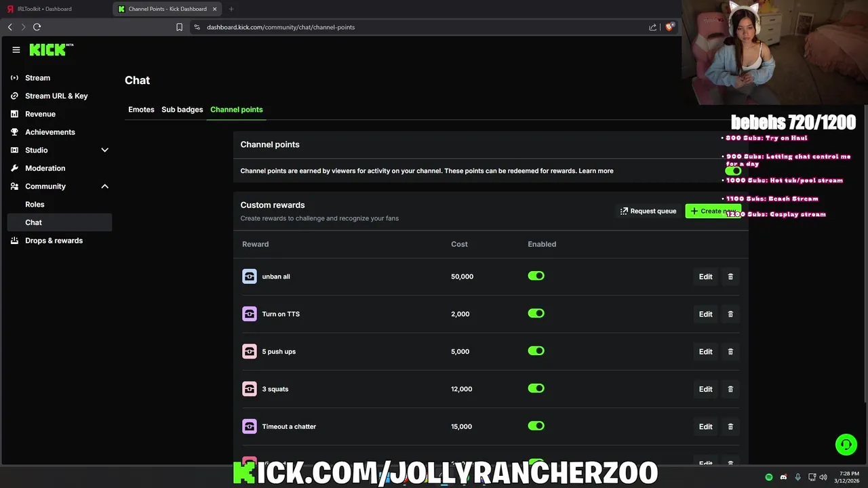View site information beside the URL
This screenshot has height=488, width=868.
click(197, 27)
